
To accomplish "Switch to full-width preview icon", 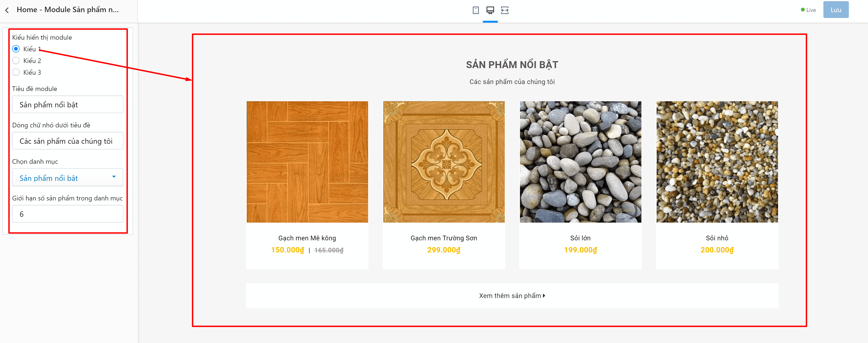I will pyautogui.click(x=504, y=10).
